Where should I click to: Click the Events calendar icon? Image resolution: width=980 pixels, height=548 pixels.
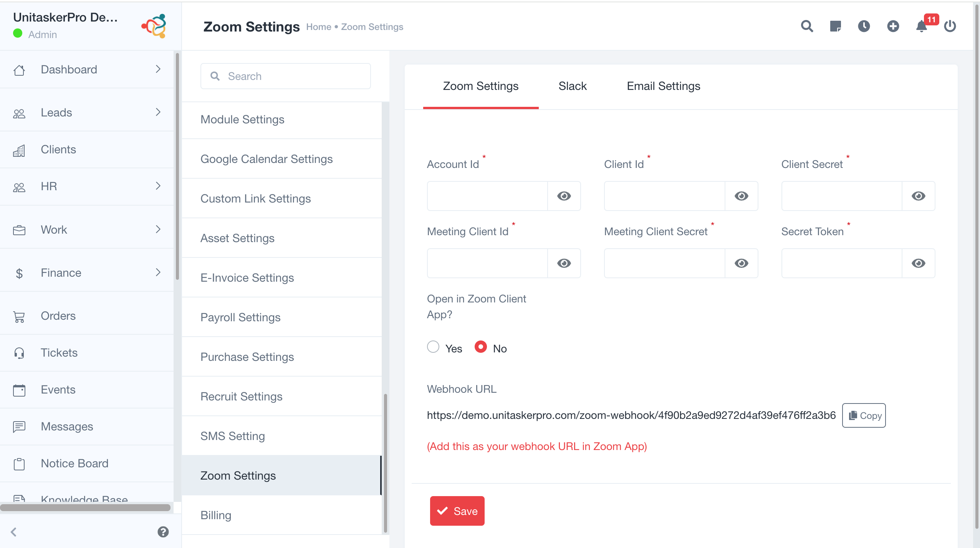[x=19, y=390]
